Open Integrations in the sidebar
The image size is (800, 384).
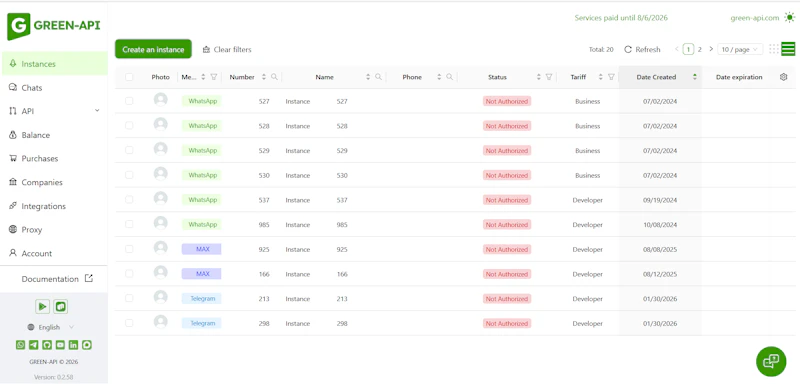point(55,206)
